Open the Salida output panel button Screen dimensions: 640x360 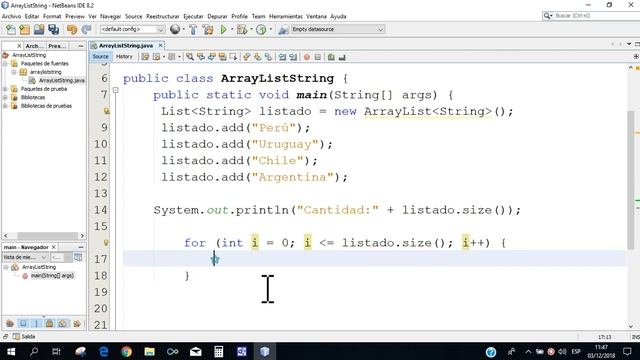coord(24,337)
